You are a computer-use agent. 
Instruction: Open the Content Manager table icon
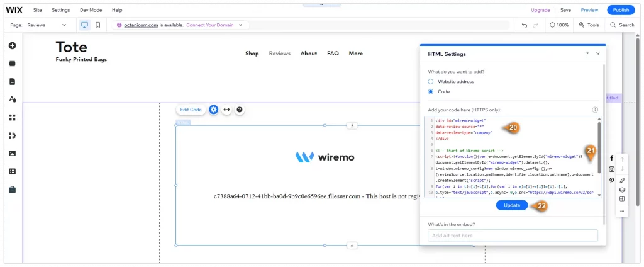click(x=13, y=171)
